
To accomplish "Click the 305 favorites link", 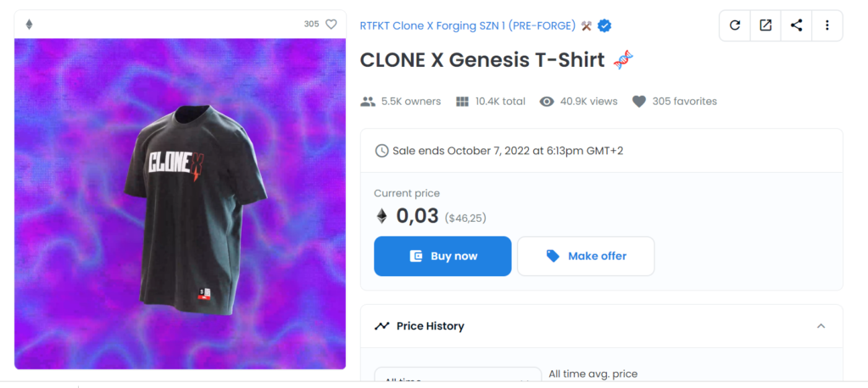I will click(x=684, y=102).
